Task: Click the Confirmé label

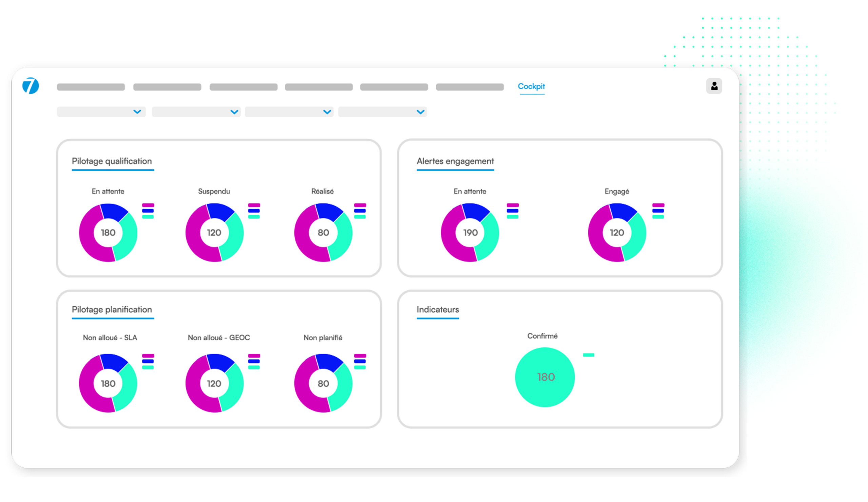Action: point(542,336)
